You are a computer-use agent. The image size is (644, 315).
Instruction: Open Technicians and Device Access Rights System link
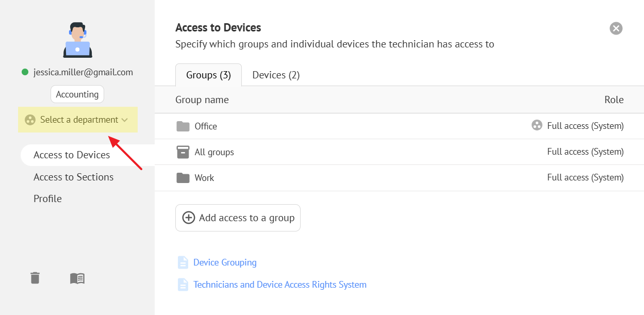[279, 285]
